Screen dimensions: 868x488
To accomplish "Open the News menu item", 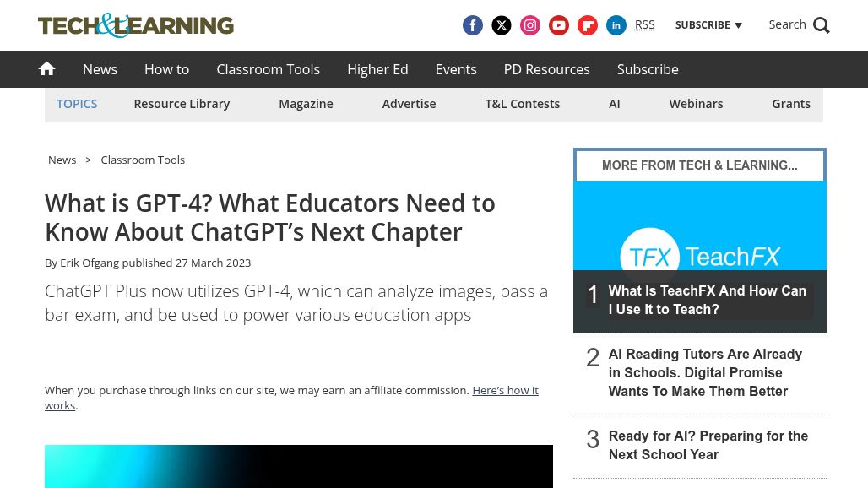I will pos(100,69).
